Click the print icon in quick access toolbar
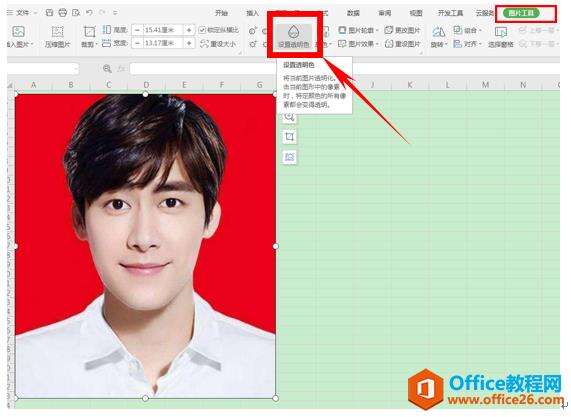 63,13
